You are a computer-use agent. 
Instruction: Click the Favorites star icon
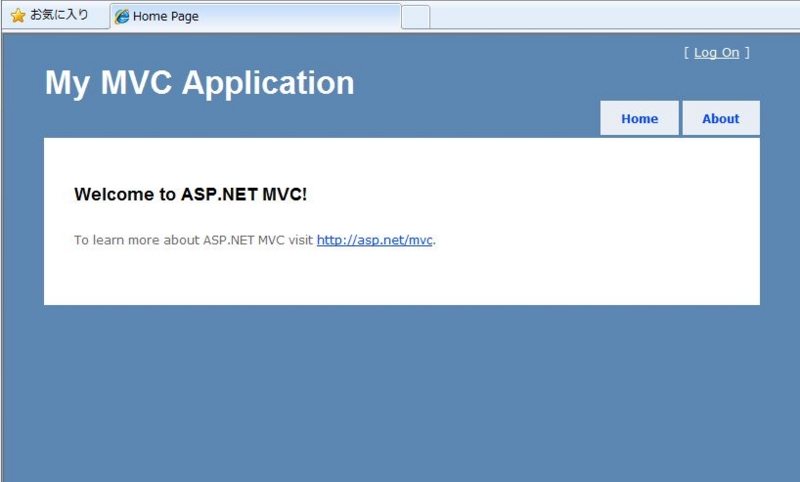[18, 15]
